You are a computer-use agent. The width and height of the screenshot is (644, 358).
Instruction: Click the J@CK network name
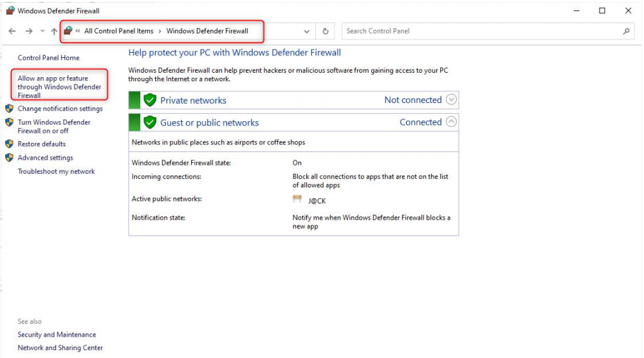tap(317, 201)
